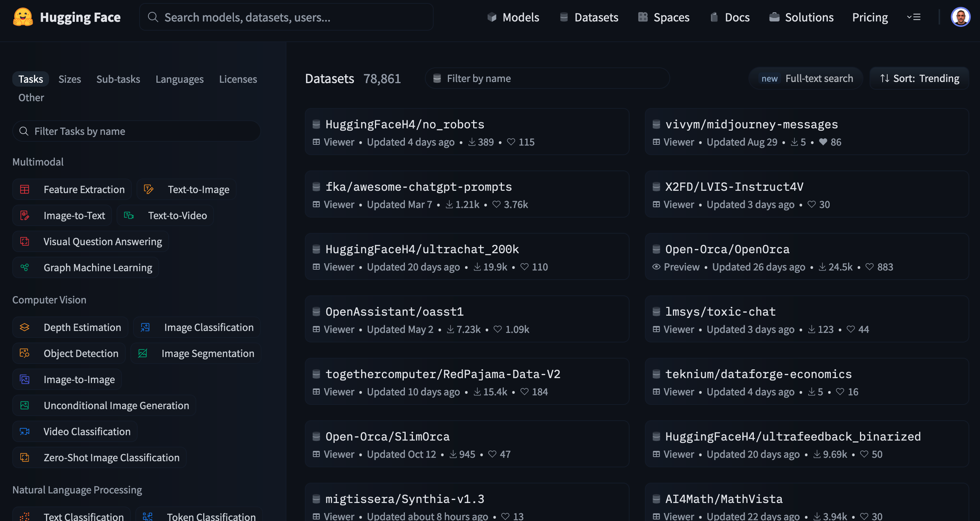Open the user profile avatar

pyautogui.click(x=960, y=17)
